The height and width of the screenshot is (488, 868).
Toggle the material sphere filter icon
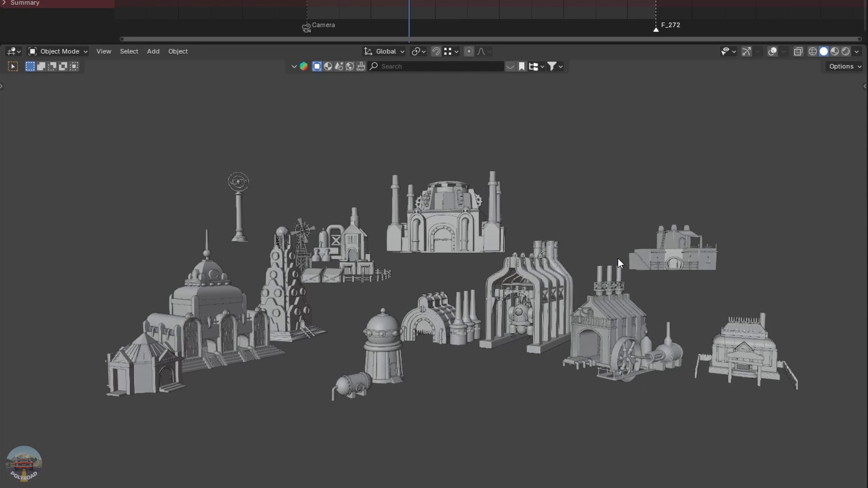328,66
